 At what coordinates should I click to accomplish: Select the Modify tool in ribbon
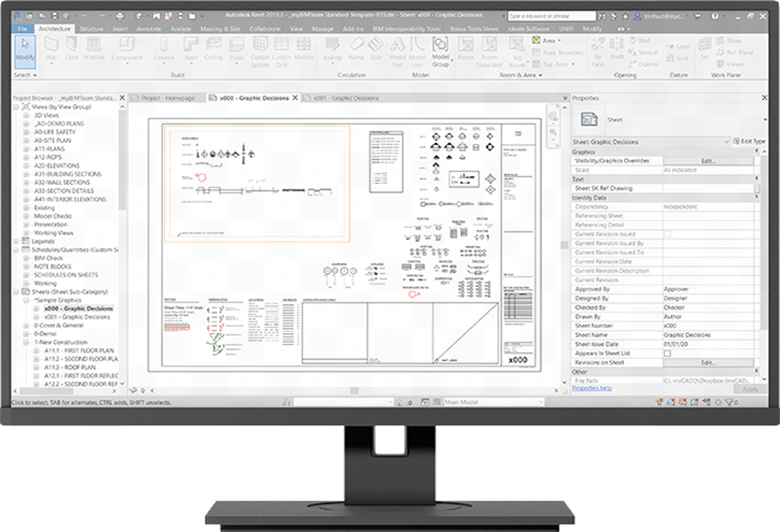pyautogui.click(x=25, y=50)
